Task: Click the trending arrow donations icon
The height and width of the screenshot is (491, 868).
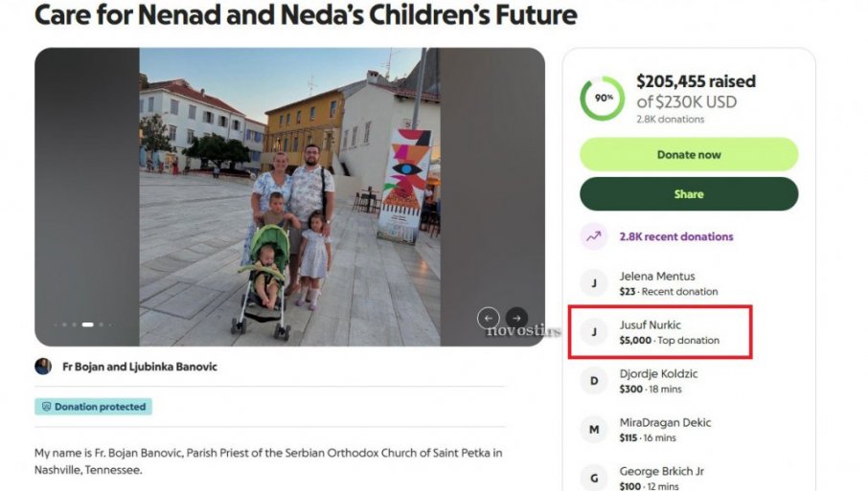Action: 594,236
